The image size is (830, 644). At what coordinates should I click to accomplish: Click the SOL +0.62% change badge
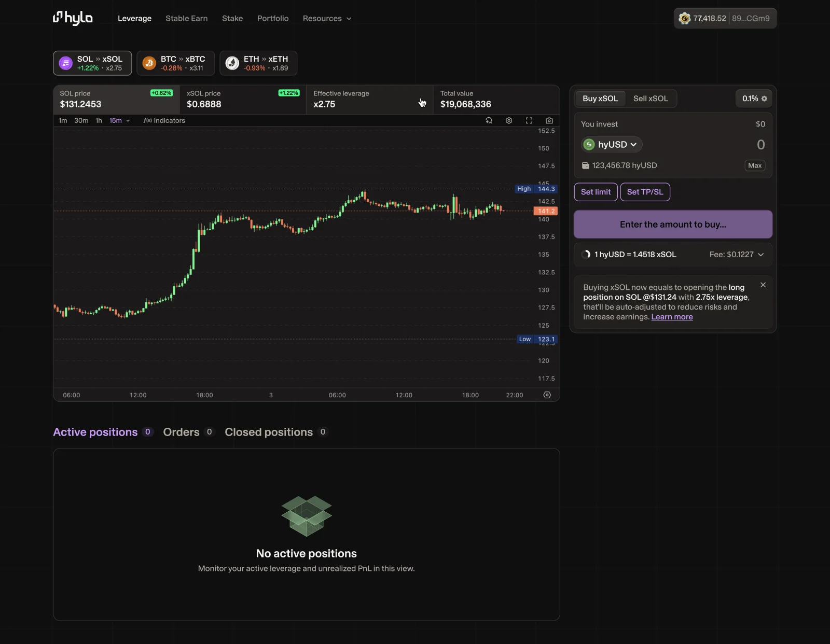[x=161, y=93]
